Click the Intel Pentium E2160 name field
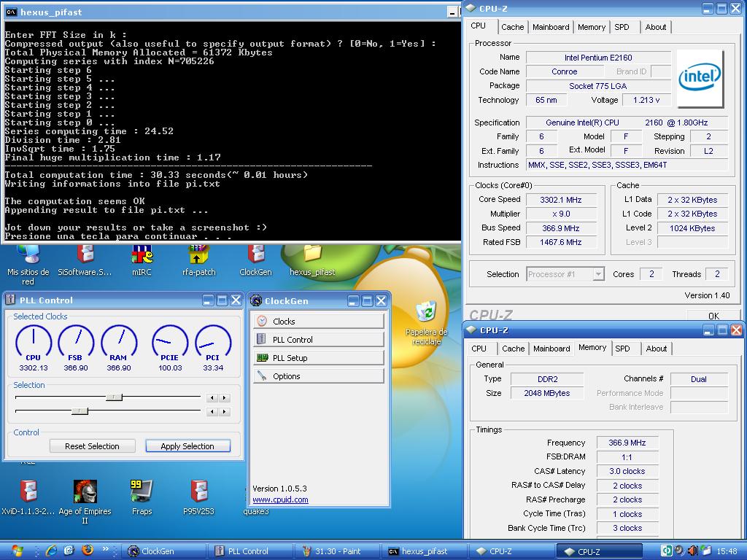This screenshot has width=747, height=560. (598, 58)
